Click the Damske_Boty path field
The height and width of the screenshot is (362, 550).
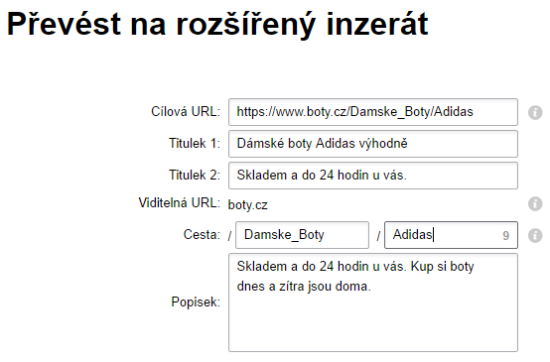[x=302, y=235]
